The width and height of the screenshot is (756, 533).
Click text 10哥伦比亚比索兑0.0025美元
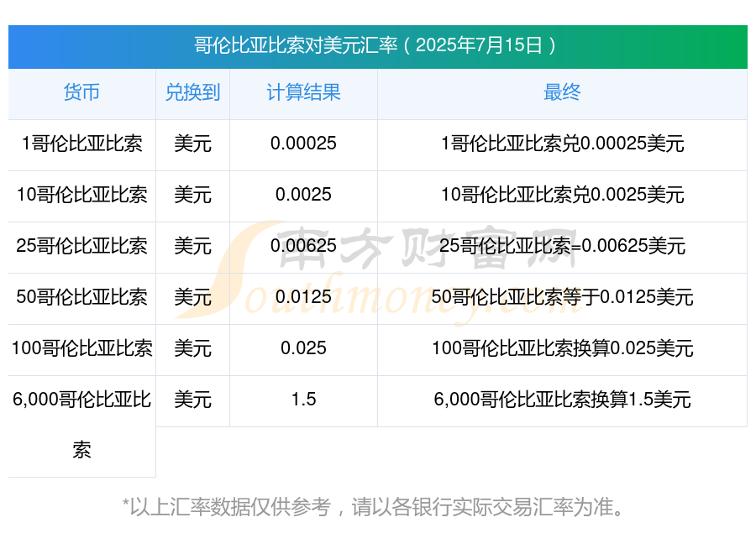562,195
